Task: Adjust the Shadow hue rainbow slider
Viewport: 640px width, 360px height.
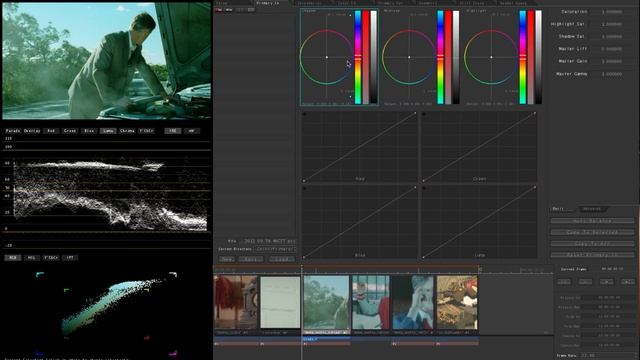Action: click(358, 57)
